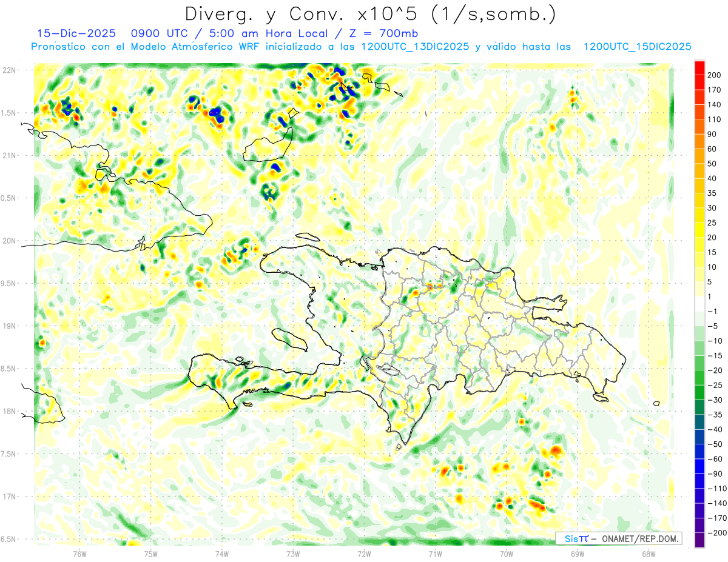Click the '68W' longitude label

tap(648, 554)
